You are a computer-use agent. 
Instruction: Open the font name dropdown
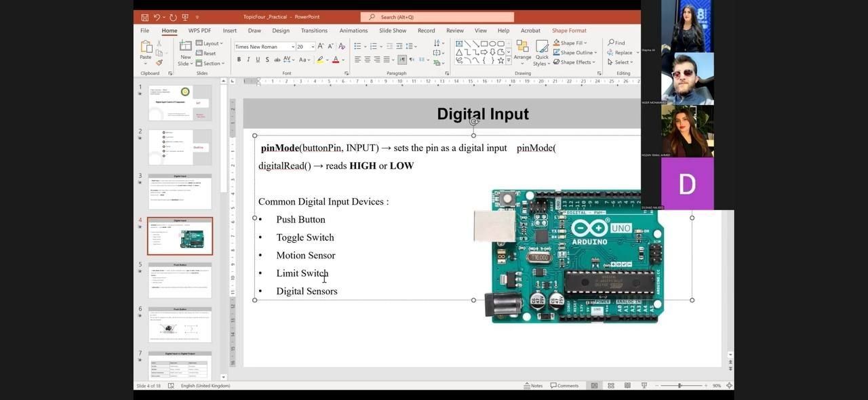293,47
